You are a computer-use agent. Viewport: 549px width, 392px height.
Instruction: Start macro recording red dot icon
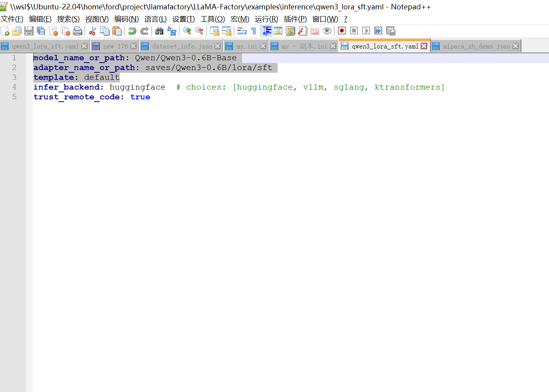pyautogui.click(x=342, y=31)
